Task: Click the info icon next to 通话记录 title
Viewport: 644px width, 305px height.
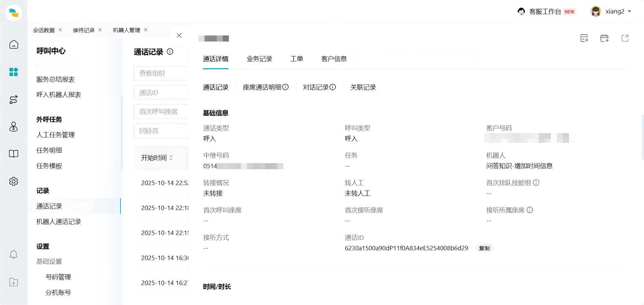Action: pyautogui.click(x=170, y=52)
